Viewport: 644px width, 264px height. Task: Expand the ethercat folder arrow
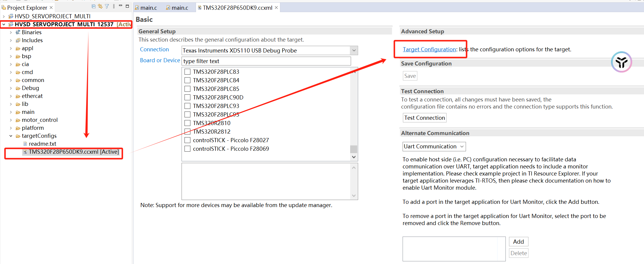[11, 96]
